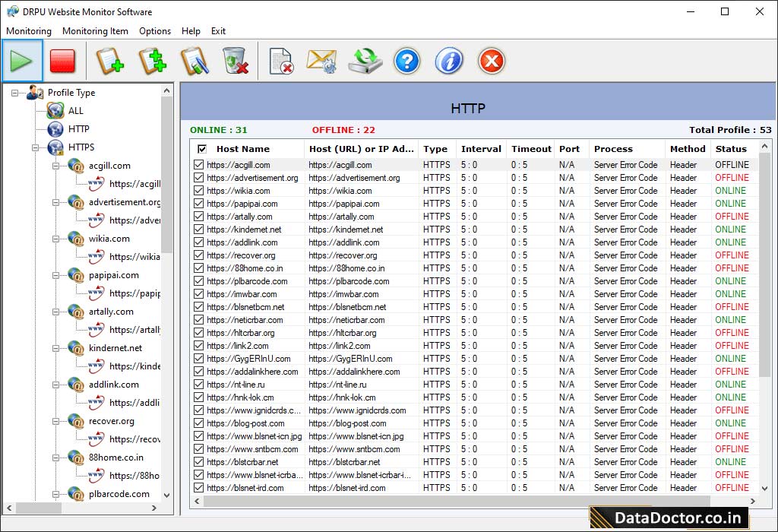This screenshot has height=532, width=778.
Task: Collapse the artally.com tree node
Action: coord(55,312)
